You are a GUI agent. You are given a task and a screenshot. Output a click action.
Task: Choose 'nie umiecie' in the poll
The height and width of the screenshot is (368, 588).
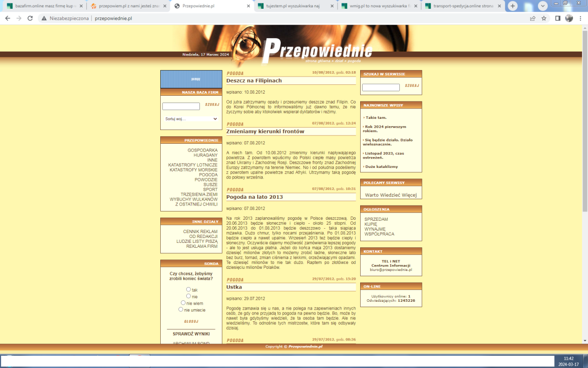(x=181, y=310)
